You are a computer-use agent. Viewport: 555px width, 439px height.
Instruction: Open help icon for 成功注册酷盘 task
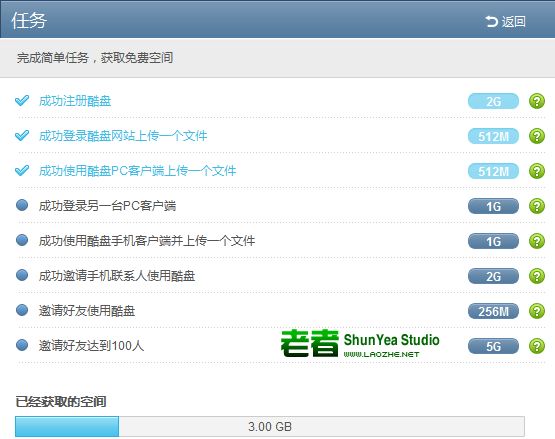click(537, 101)
